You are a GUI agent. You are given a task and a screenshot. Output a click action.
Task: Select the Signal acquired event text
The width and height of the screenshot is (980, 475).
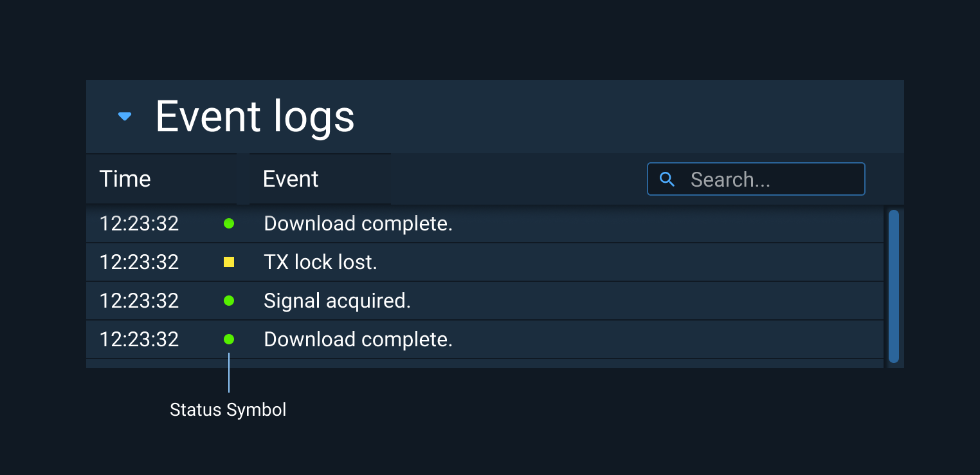(x=337, y=301)
